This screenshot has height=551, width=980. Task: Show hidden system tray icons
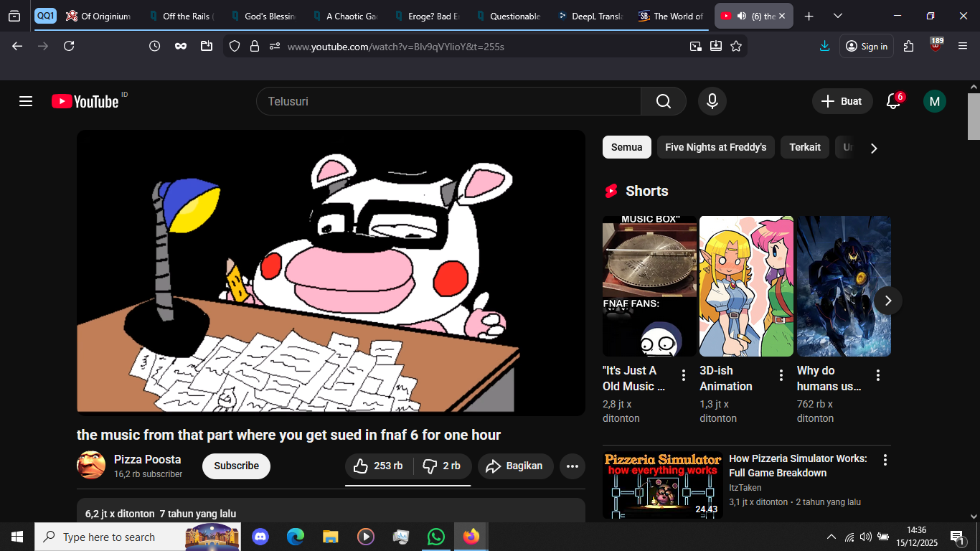click(x=831, y=537)
